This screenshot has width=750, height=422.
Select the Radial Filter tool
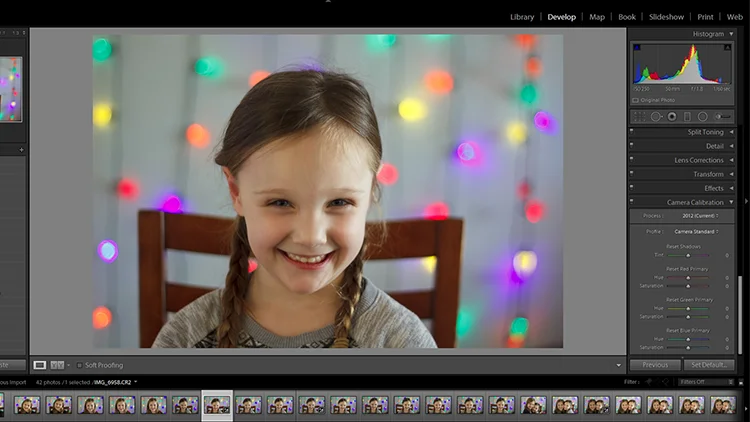(703, 117)
